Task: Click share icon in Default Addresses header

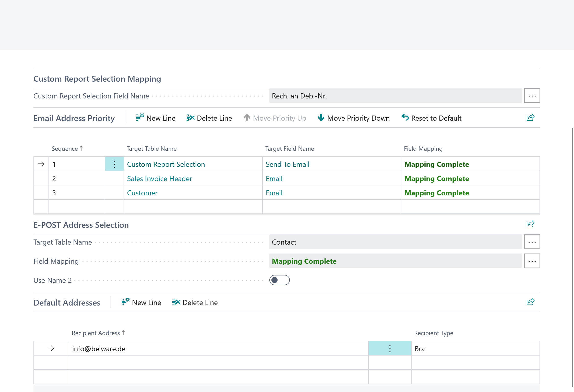Action: (530, 302)
